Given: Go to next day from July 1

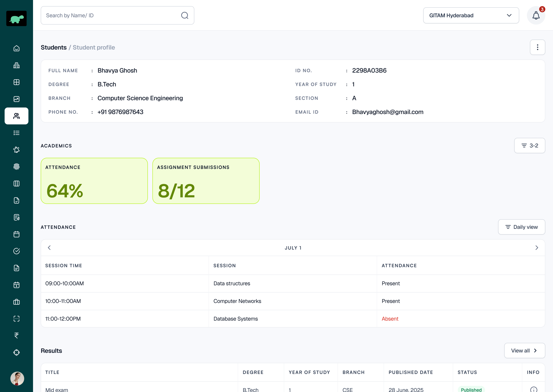Looking at the screenshot, I should pos(537,247).
